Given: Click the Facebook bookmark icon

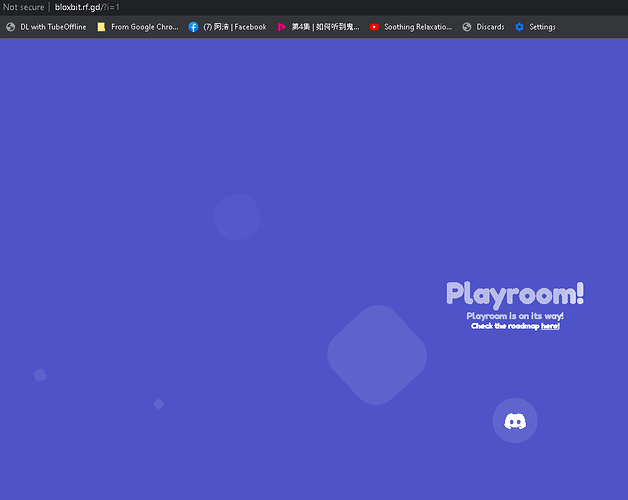Looking at the screenshot, I should [194, 27].
